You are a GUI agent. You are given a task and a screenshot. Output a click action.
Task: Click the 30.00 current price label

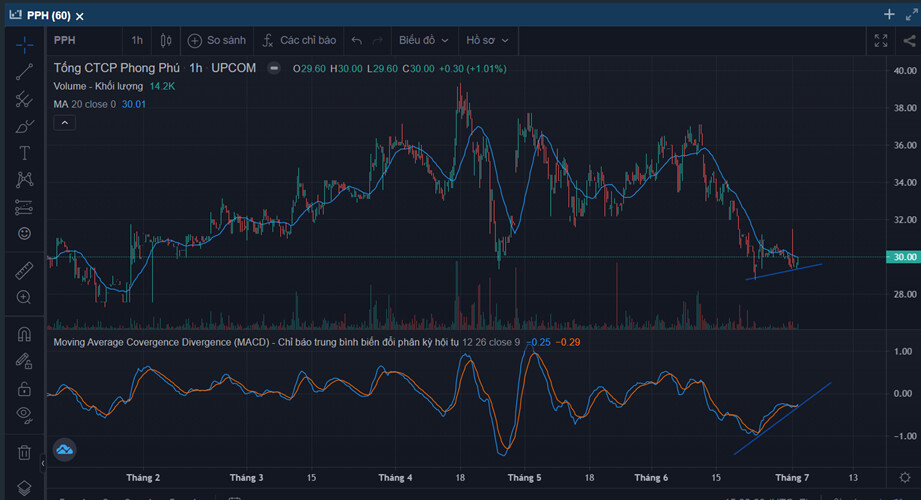click(x=904, y=257)
